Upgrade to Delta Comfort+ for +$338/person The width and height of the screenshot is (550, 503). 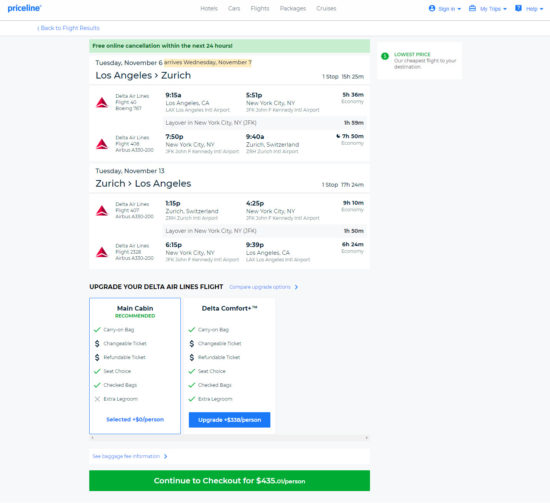(229, 420)
